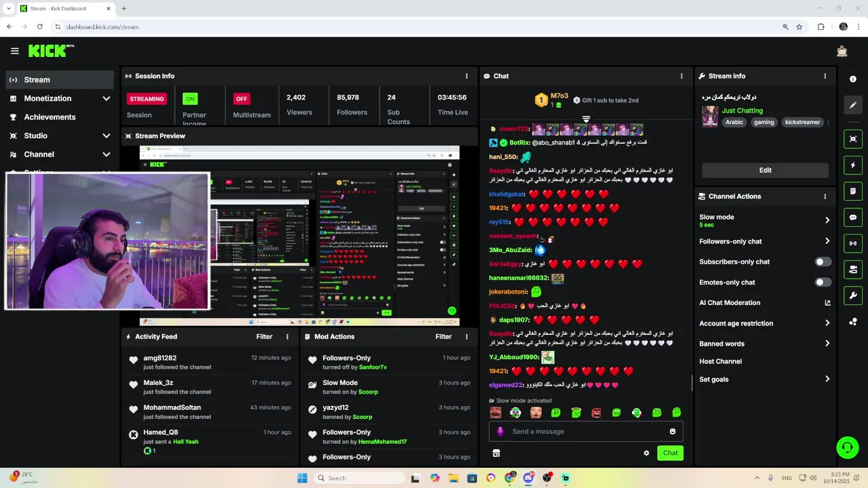The height and width of the screenshot is (488, 868).
Task: Open Chat panel three-dot menu
Action: [x=682, y=76]
